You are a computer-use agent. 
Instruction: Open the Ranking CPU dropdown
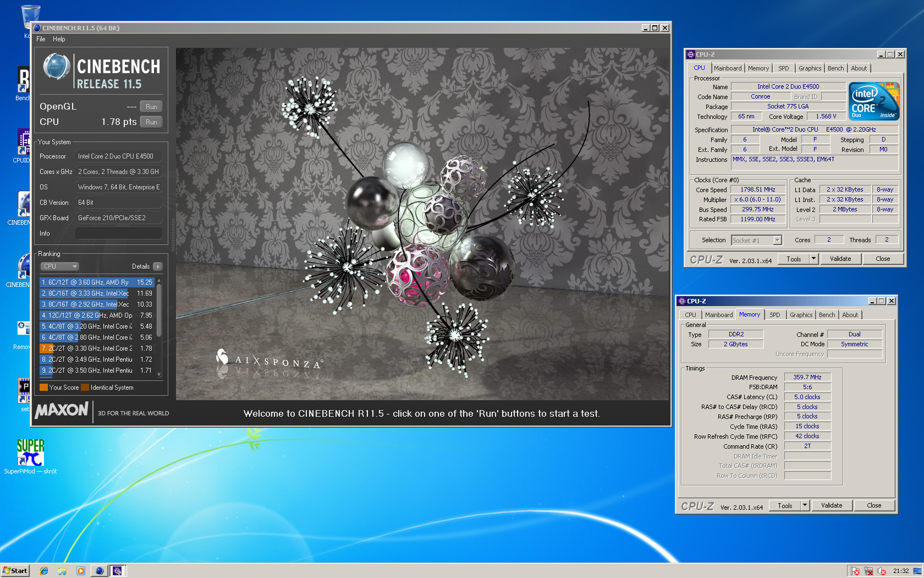tap(60, 266)
